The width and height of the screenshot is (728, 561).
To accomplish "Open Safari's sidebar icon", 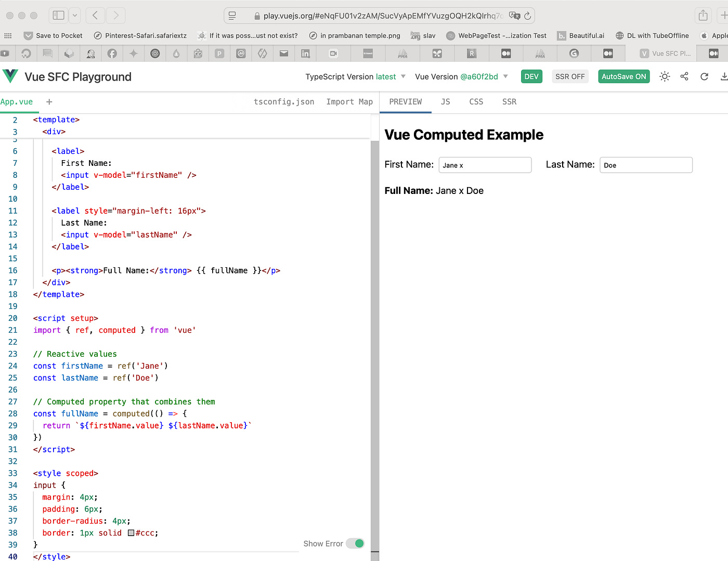I will click(x=58, y=16).
